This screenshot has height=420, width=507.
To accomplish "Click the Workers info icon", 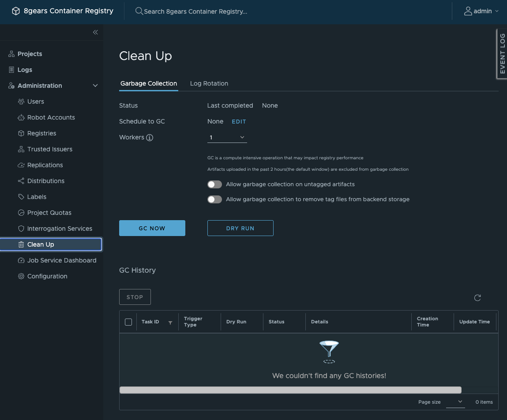I will (150, 137).
